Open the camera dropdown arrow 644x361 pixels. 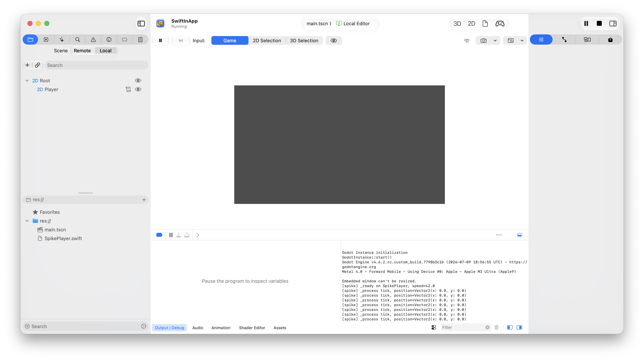click(495, 40)
